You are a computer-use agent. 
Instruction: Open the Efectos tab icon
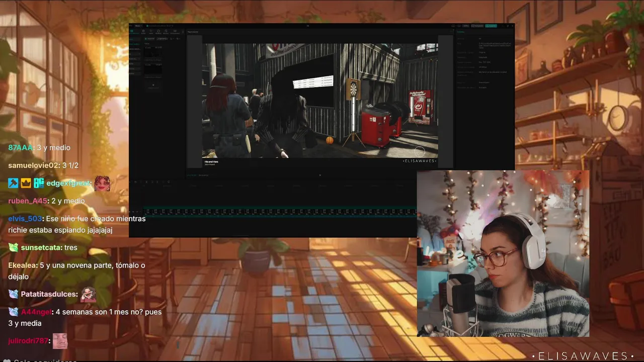pyautogui.click(x=166, y=32)
